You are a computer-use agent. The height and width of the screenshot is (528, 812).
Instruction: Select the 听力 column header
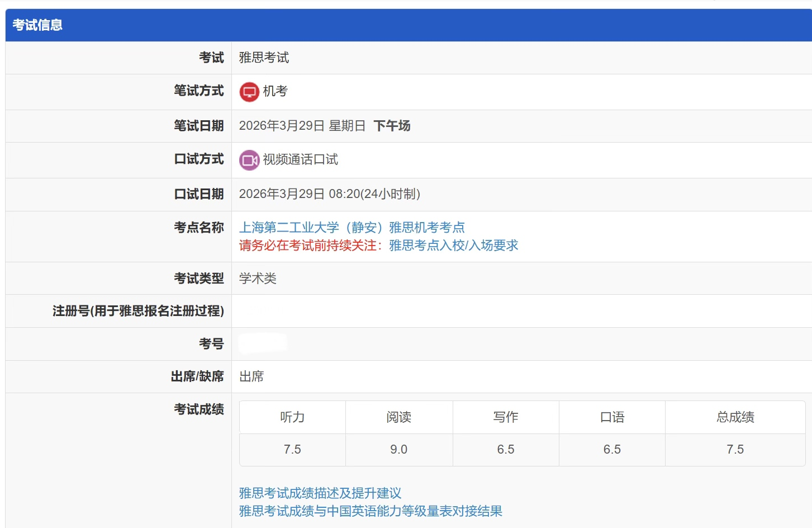click(x=292, y=417)
